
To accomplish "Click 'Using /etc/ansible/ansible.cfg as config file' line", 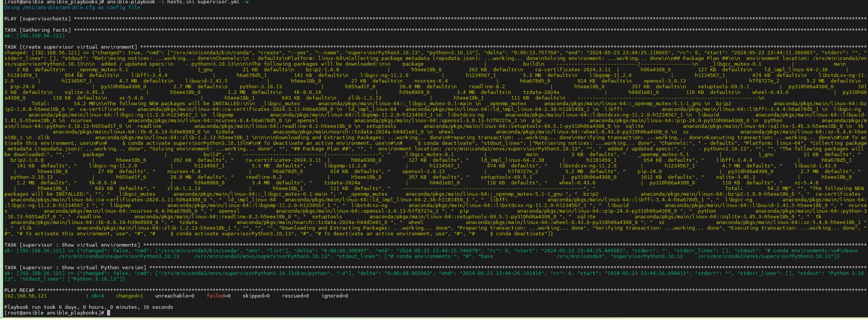I will [72, 8].
